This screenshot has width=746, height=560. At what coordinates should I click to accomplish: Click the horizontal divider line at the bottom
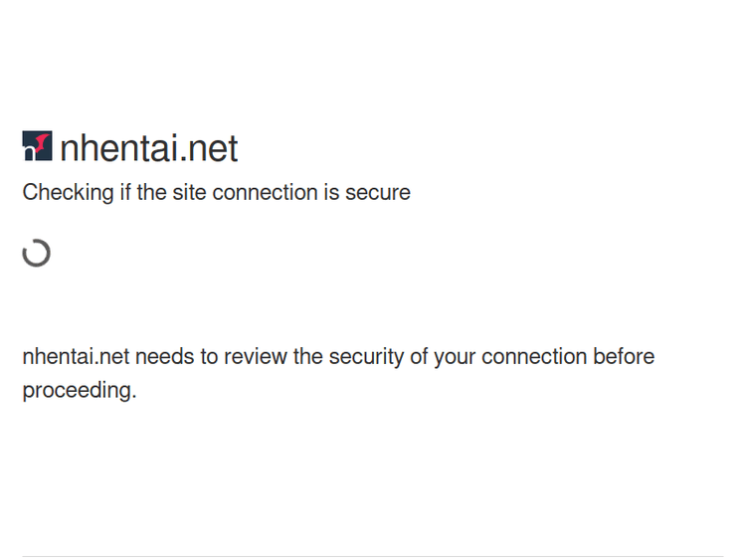pyautogui.click(x=373, y=556)
